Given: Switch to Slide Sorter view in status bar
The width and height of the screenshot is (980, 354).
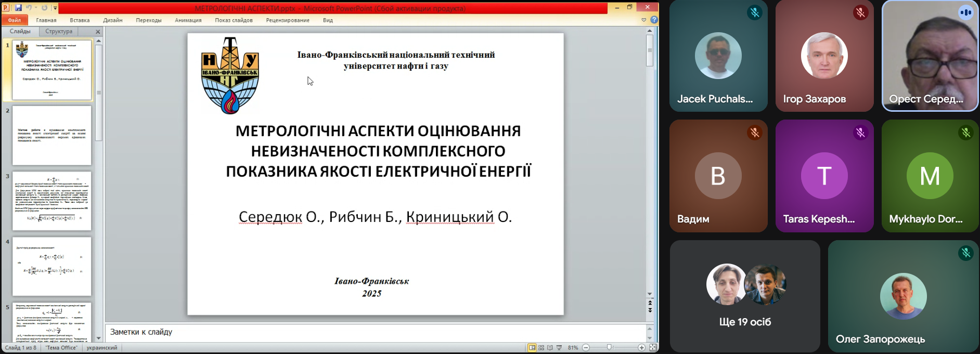Looking at the screenshot, I should [x=541, y=348].
